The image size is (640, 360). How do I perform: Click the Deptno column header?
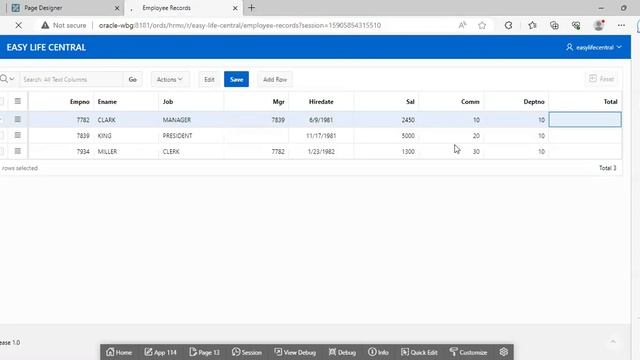tap(516, 102)
